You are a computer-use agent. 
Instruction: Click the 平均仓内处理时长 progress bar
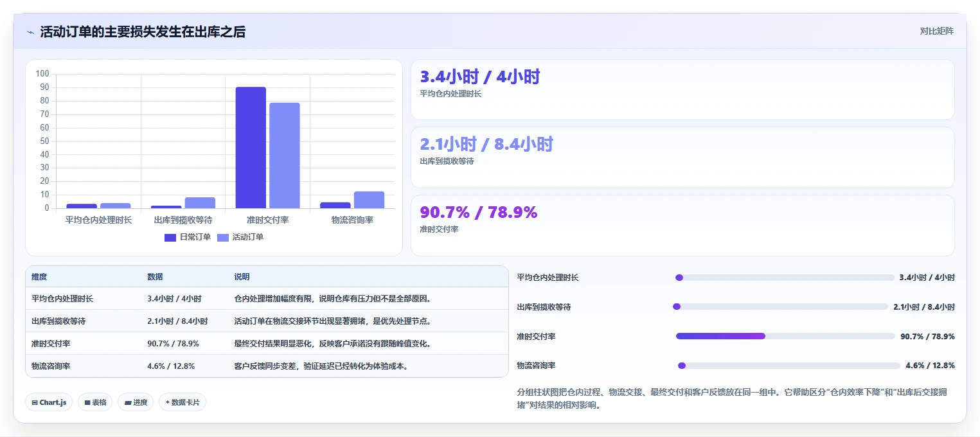click(785, 278)
